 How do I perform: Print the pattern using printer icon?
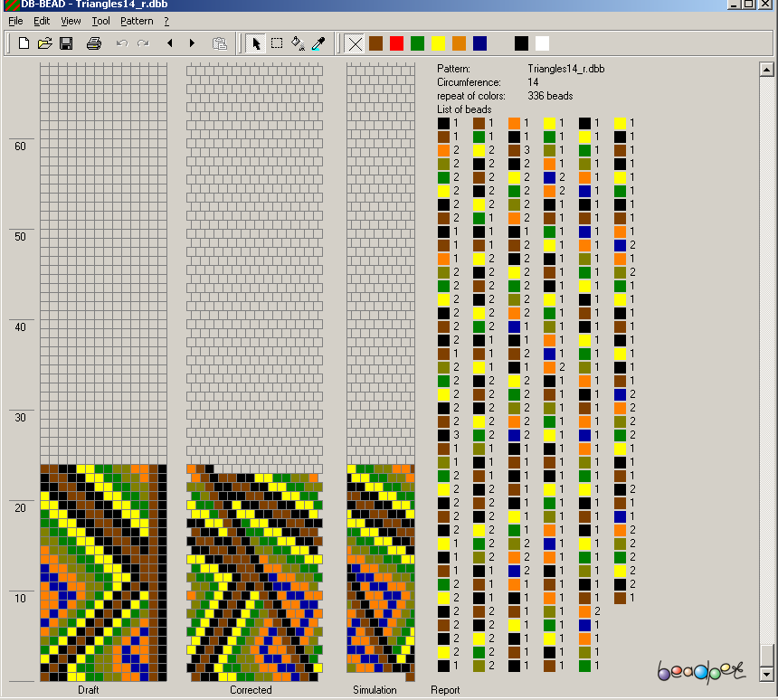point(93,43)
